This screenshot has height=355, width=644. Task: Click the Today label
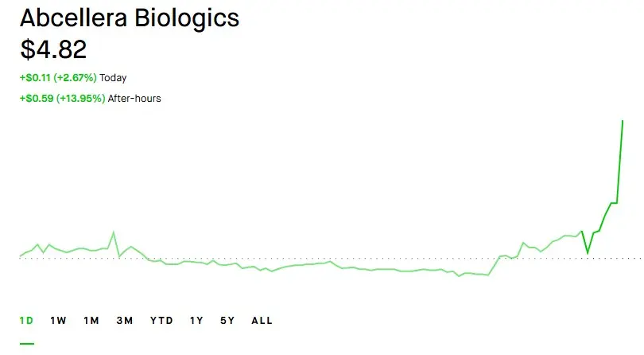(x=113, y=78)
